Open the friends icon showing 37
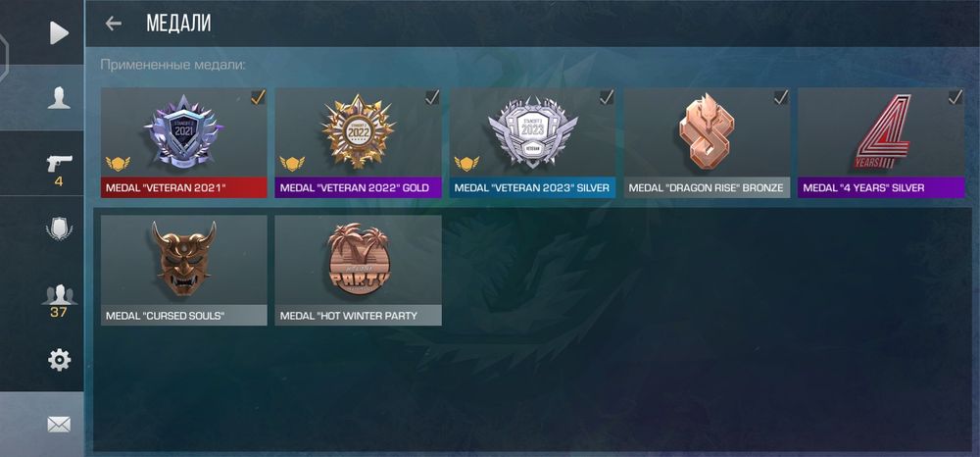The width and height of the screenshot is (980, 457). point(59,294)
